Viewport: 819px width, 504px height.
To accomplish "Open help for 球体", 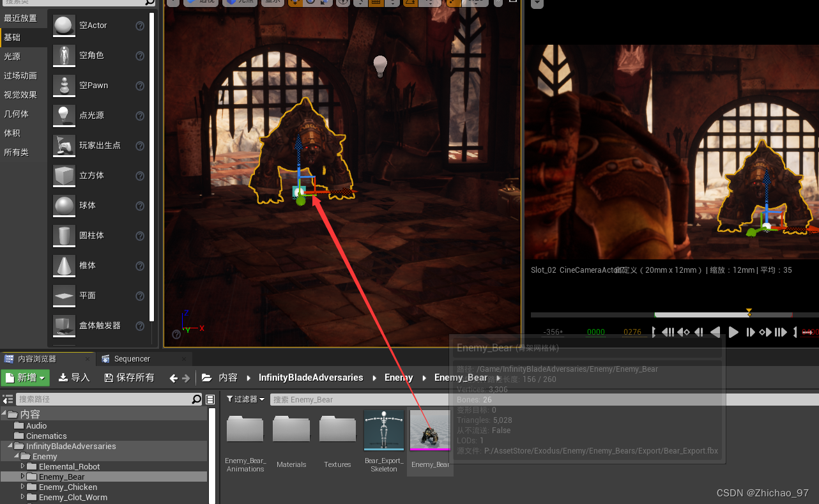I will [140, 206].
